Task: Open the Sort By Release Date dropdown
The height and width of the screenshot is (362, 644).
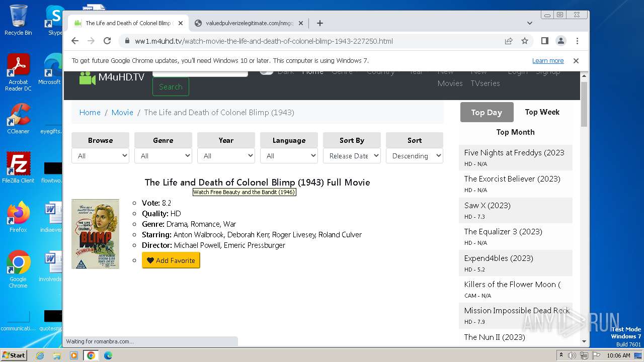Action: (x=352, y=156)
